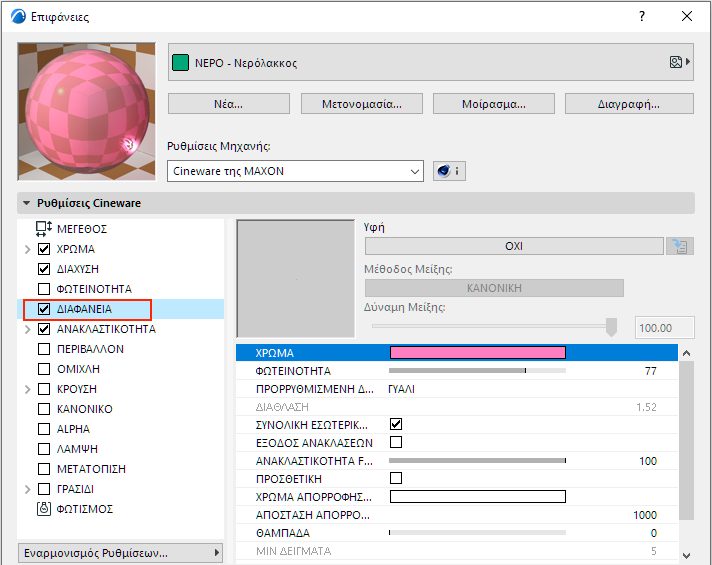Check the ΠΡΟΣΘΕΤΙΚΗ option
Image resolution: width=712 pixels, height=565 pixels.
click(396, 478)
